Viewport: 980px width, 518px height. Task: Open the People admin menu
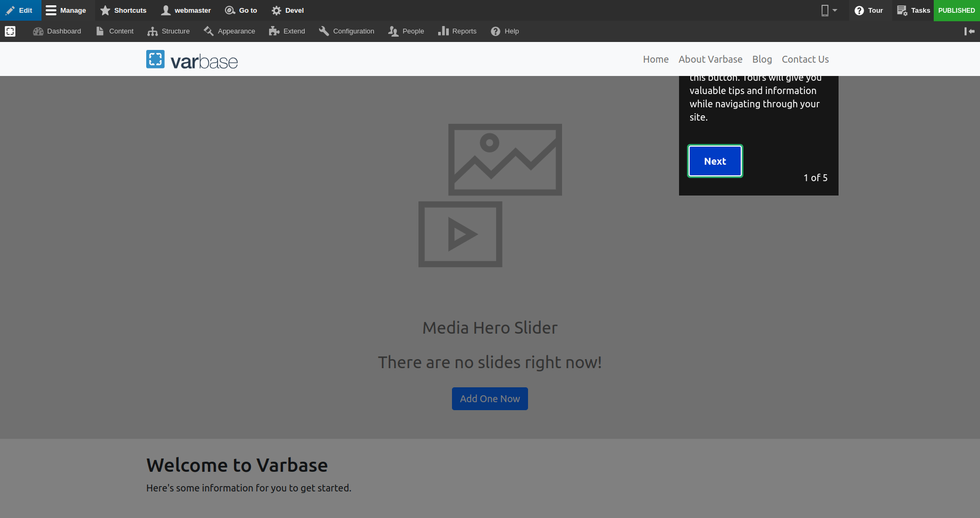406,31
